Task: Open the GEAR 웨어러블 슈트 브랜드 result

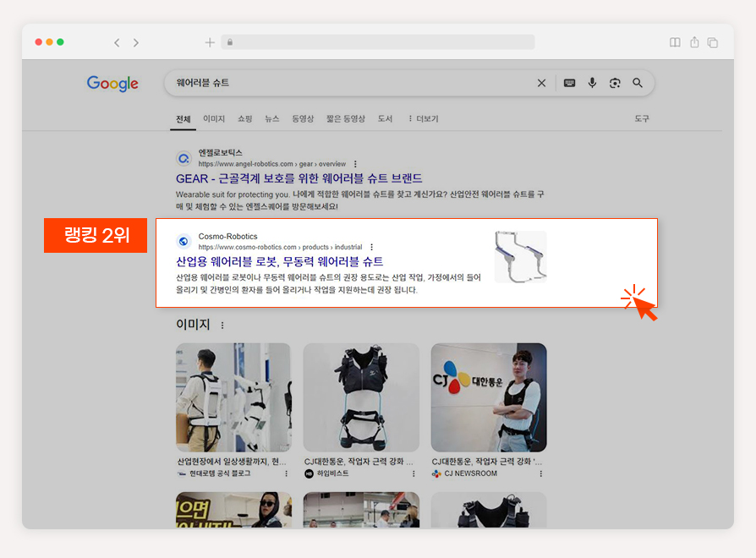Action: [299, 178]
